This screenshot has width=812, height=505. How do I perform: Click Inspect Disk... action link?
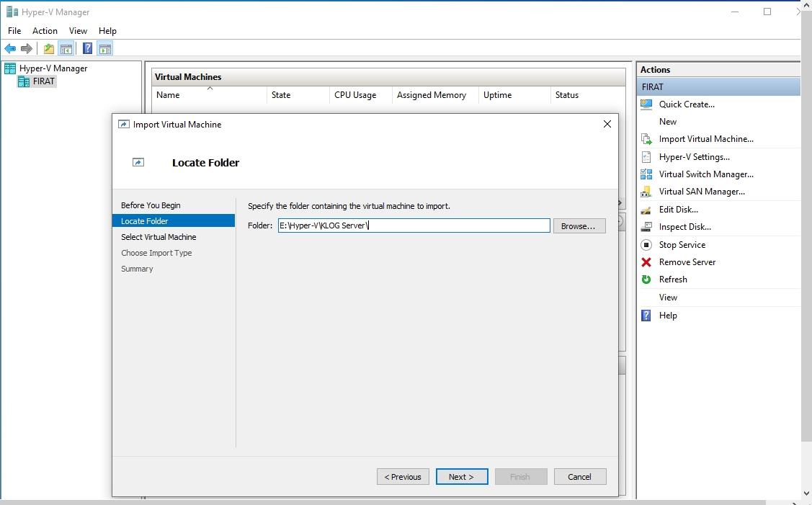684,227
